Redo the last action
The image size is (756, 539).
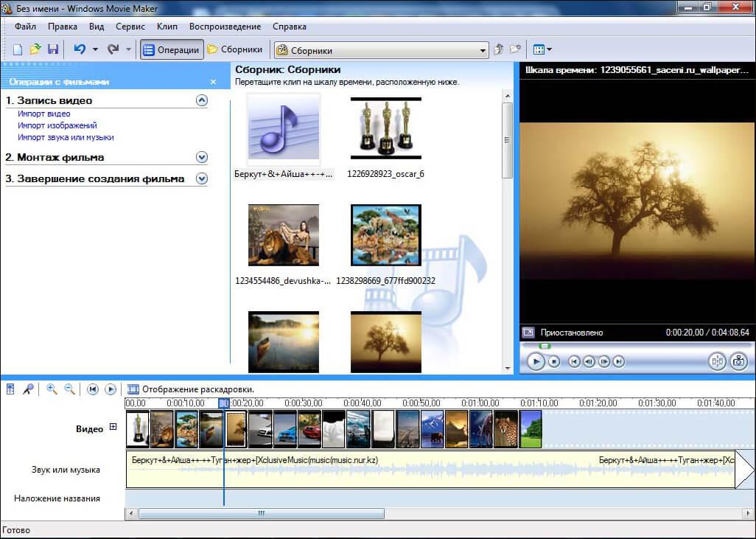pos(113,49)
